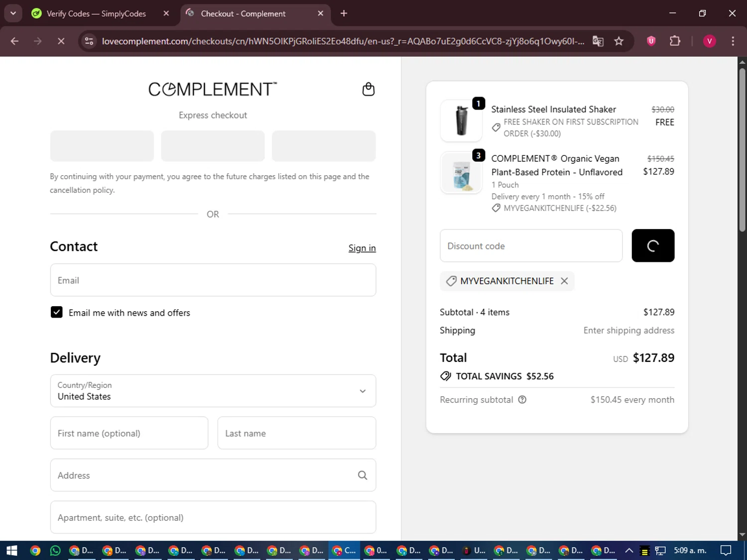Open the Windows notification center

[726, 551]
